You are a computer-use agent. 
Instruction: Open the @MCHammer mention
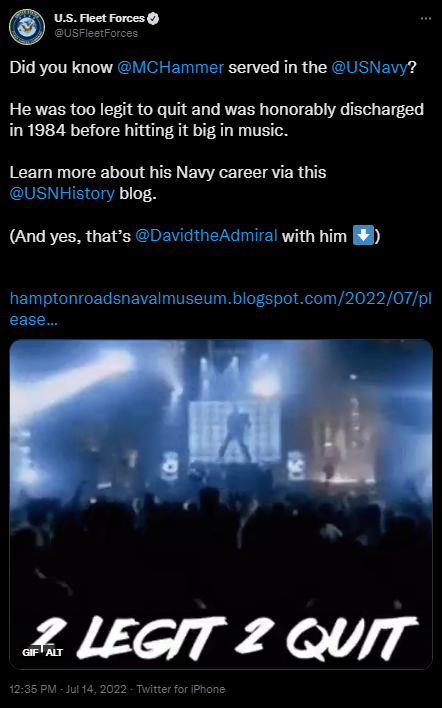click(170, 67)
